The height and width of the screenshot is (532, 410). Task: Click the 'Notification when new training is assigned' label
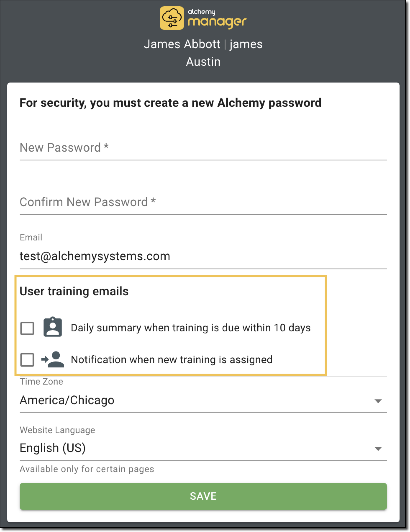pyautogui.click(x=172, y=360)
